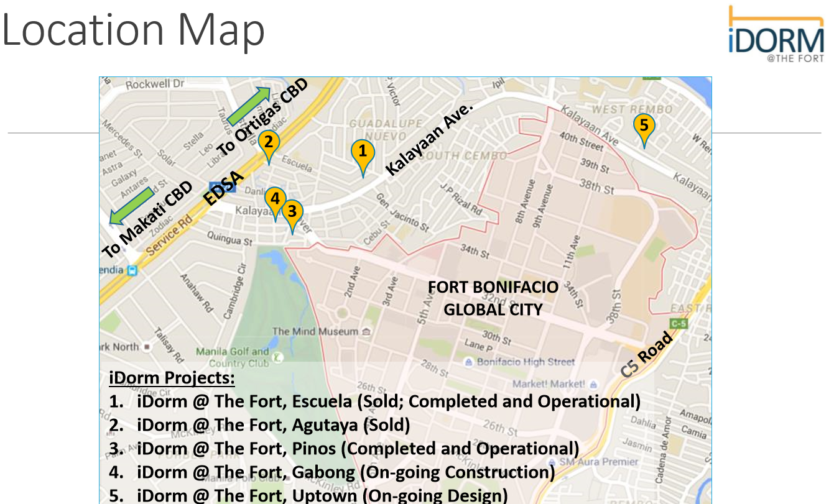Image resolution: width=834 pixels, height=504 pixels.
Task: Select map pin number 2 beside EDSA
Action: (x=269, y=147)
